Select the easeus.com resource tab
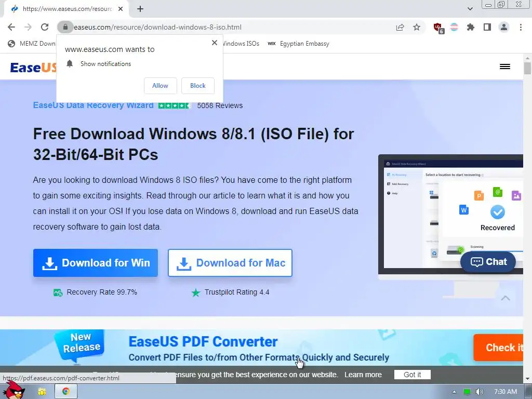The width and height of the screenshot is (532, 399). click(x=67, y=9)
